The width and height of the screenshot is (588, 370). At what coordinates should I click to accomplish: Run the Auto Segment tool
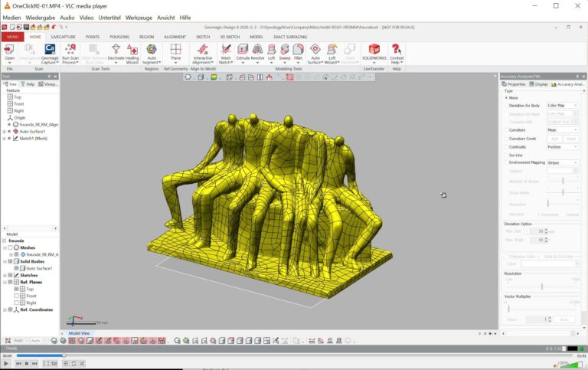(x=152, y=53)
